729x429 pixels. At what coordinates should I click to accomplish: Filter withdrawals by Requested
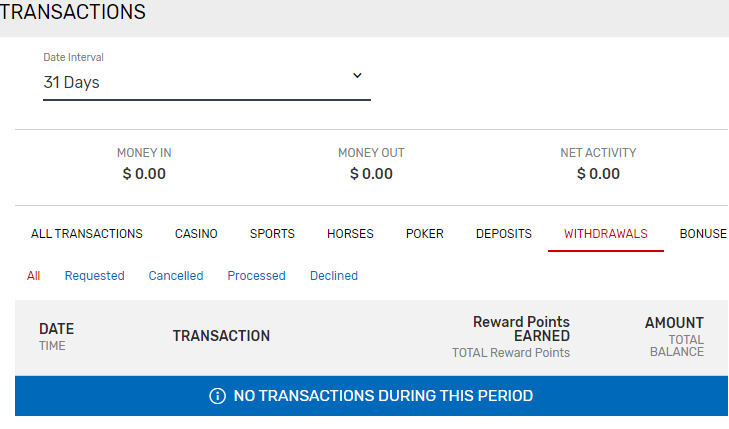tap(95, 276)
